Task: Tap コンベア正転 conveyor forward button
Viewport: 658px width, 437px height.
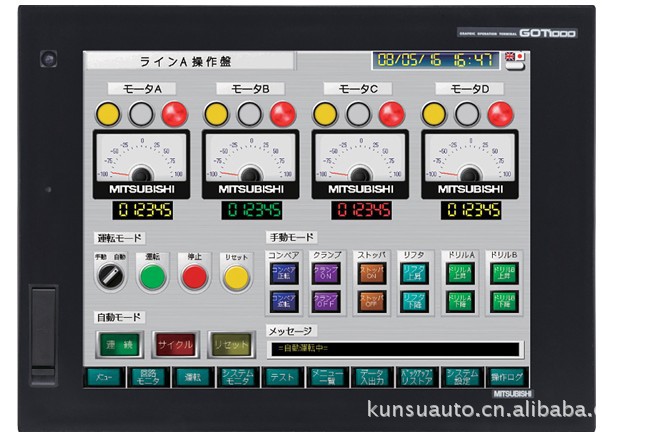Action: (284, 273)
